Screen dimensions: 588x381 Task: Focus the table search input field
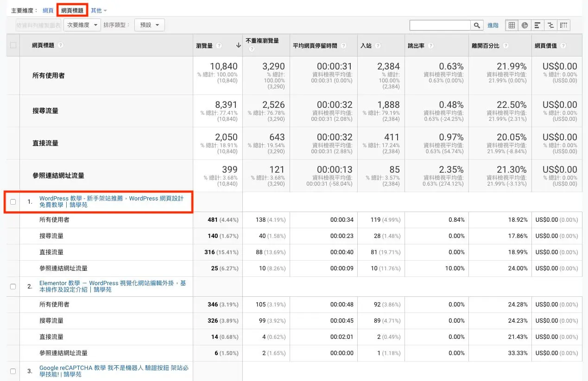coord(440,25)
